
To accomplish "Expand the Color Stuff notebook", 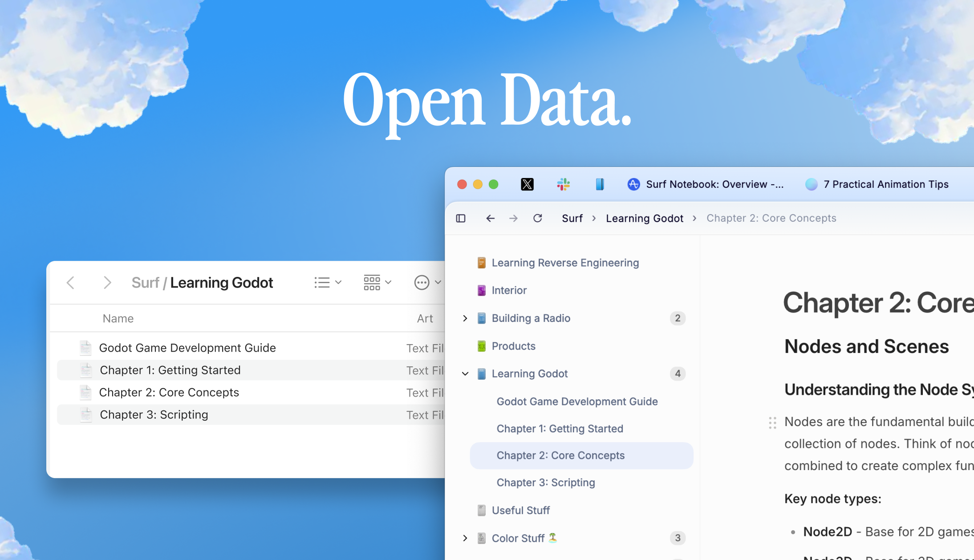I will click(465, 538).
